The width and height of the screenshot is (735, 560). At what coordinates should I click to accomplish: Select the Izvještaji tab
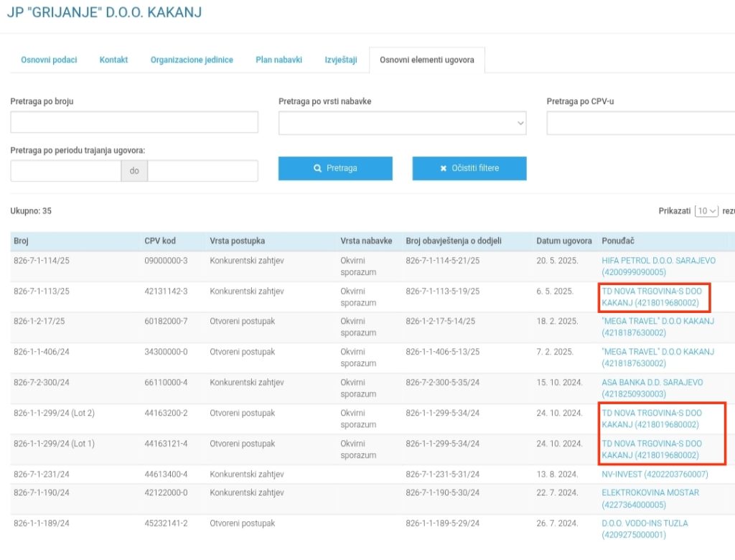pyautogui.click(x=341, y=60)
